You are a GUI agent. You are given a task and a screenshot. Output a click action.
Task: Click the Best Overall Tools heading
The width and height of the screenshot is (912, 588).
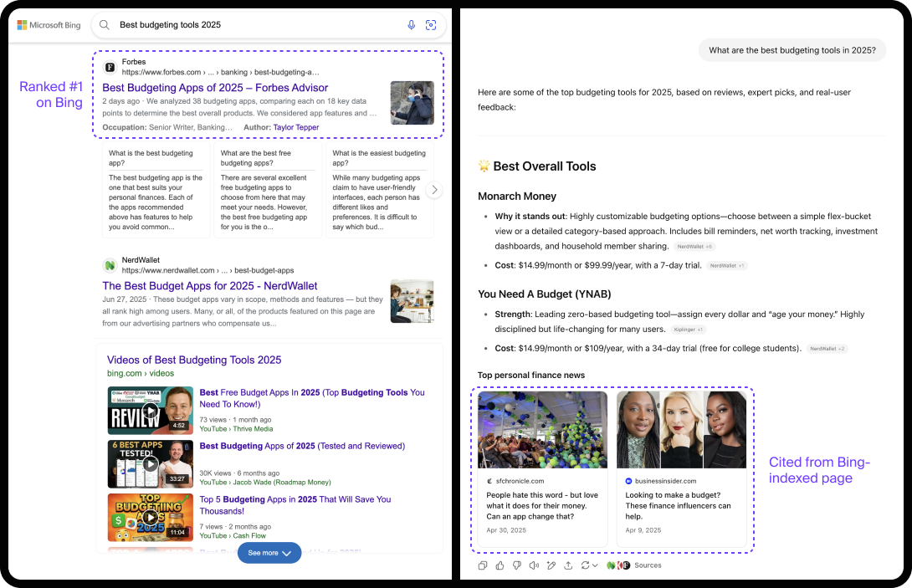[537, 166]
